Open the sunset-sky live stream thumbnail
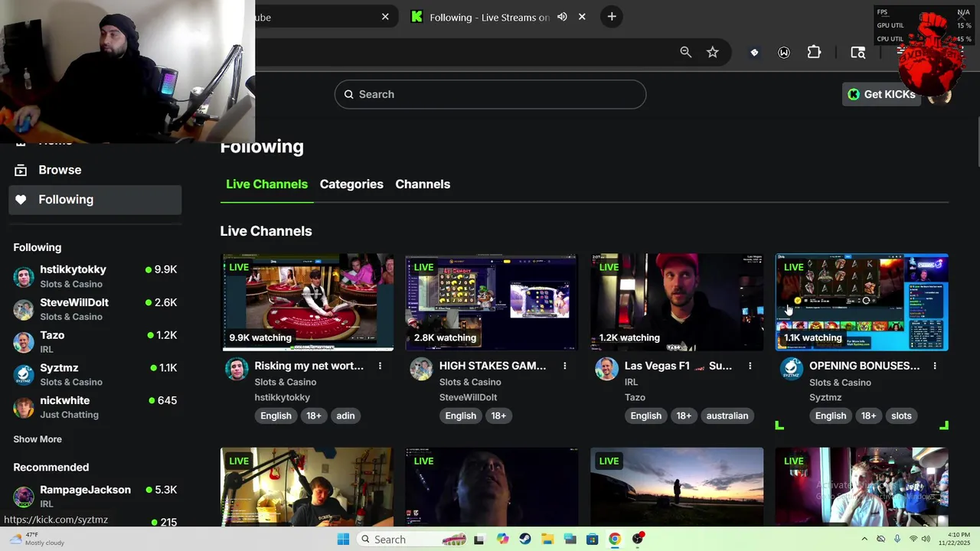The width and height of the screenshot is (980, 551). pyautogui.click(x=677, y=487)
